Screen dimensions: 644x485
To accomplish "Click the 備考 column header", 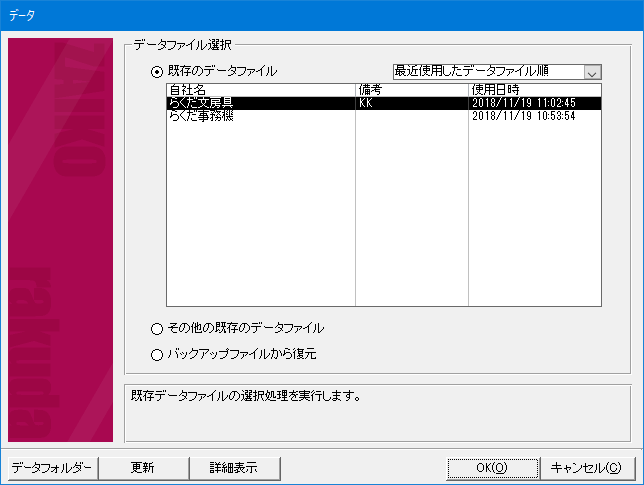I will pyautogui.click(x=411, y=90).
